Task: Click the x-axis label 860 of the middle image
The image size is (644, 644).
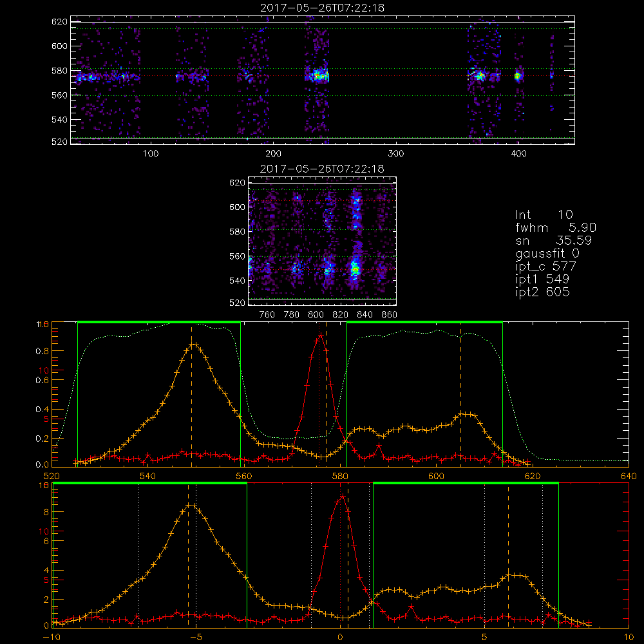Action: [x=389, y=315]
